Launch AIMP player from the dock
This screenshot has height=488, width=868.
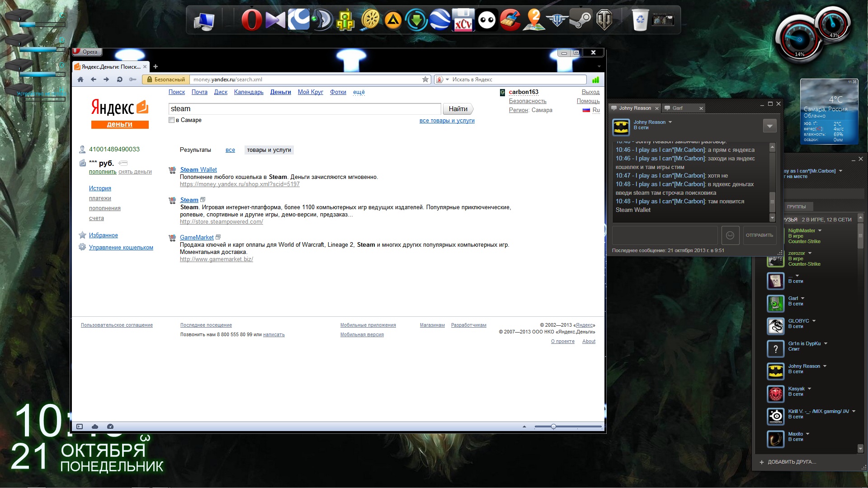[x=393, y=20]
